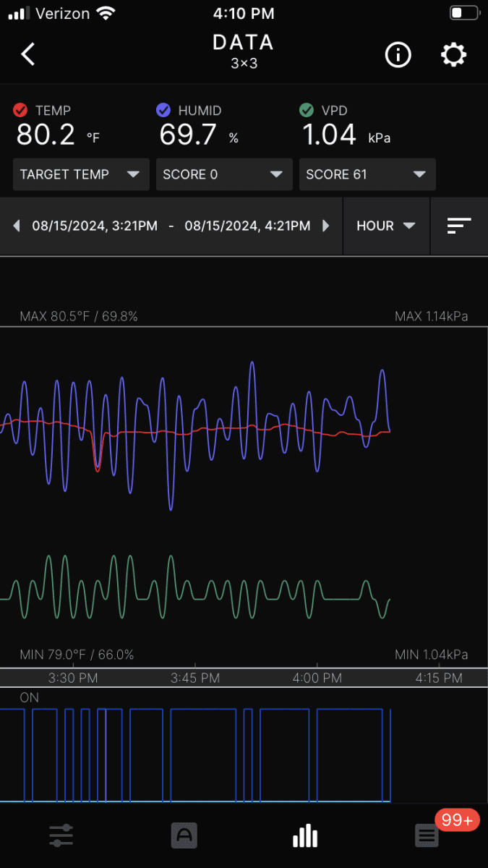Open the HOUR range dropdown
The height and width of the screenshot is (868, 488).
coord(386,226)
